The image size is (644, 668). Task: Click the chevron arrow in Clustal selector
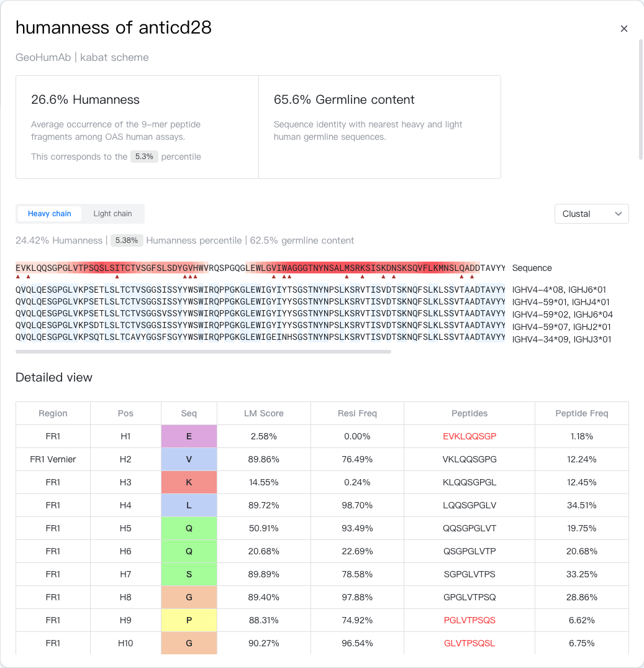click(618, 214)
